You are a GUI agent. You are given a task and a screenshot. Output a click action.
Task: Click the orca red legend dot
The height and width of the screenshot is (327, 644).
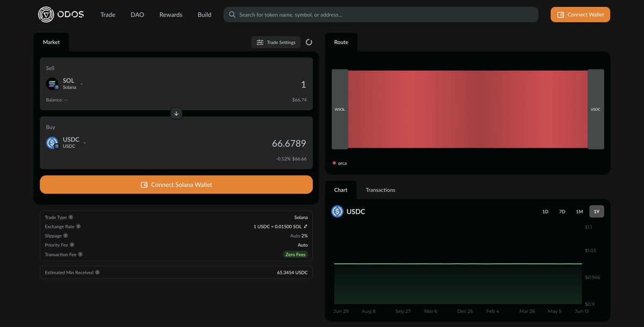point(334,163)
